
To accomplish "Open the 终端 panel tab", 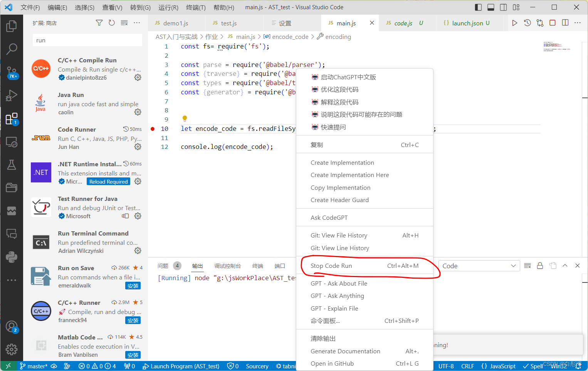I will [257, 266].
